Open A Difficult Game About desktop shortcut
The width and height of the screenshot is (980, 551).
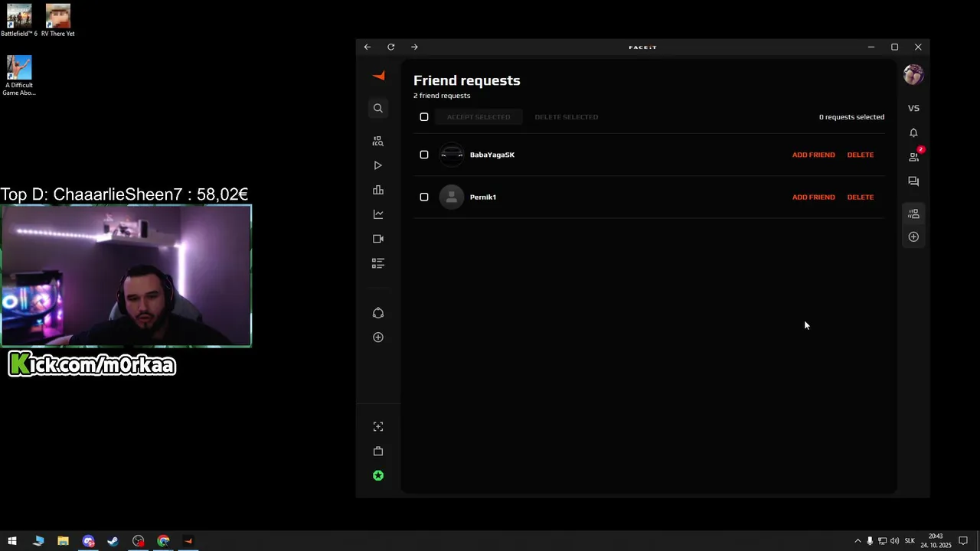pos(19,76)
